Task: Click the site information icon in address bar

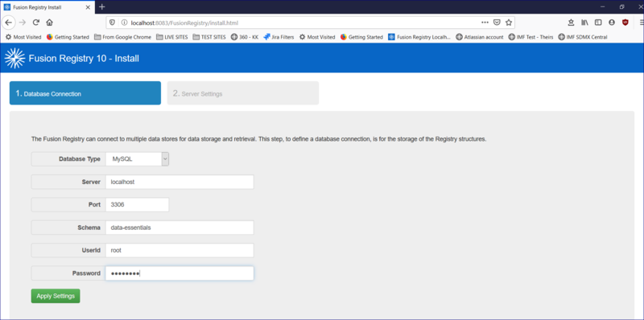Action: coord(124,23)
